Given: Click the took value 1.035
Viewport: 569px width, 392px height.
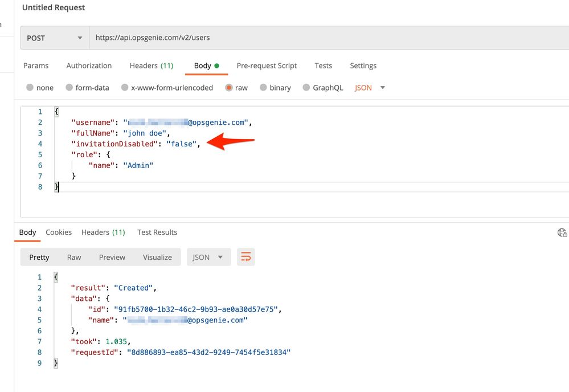Looking at the screenshot, I should (116, 341).
